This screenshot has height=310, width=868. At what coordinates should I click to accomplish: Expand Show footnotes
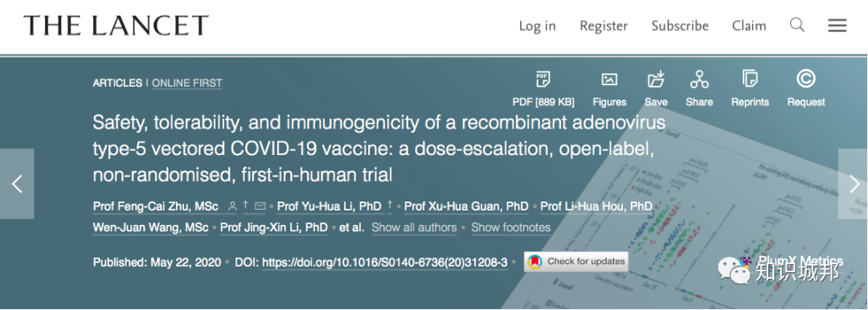511,227
